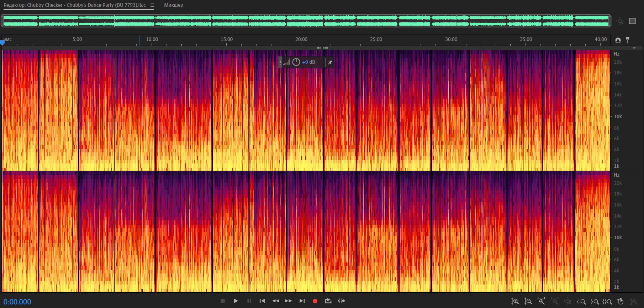Zoom in amplitude vertically
Image resolution: width=644 pixels, height=308 pixels.
[x=515, y=301]
